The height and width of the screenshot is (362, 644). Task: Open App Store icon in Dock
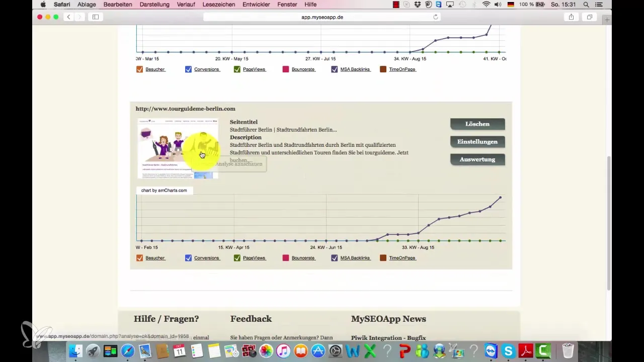(318, 350)
